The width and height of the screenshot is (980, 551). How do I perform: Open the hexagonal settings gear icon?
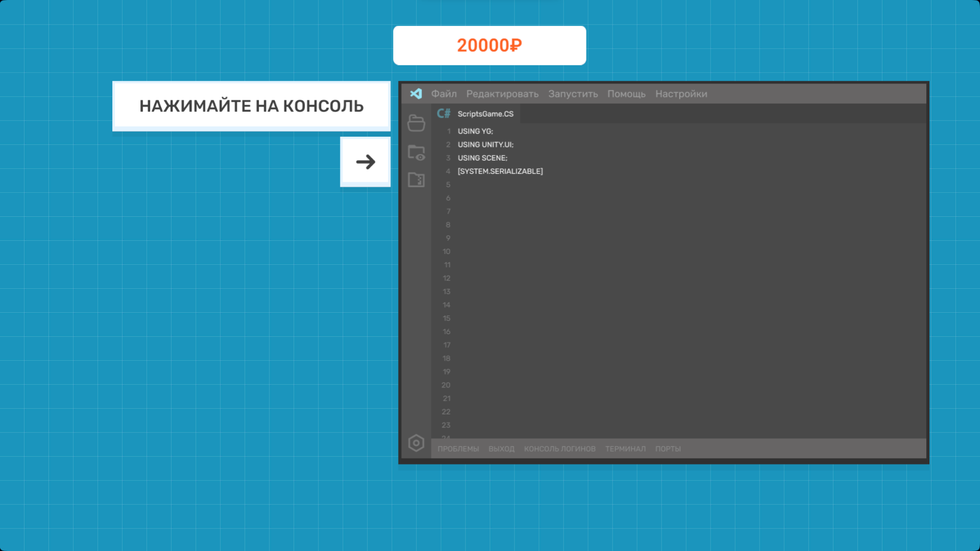(416, 443)
